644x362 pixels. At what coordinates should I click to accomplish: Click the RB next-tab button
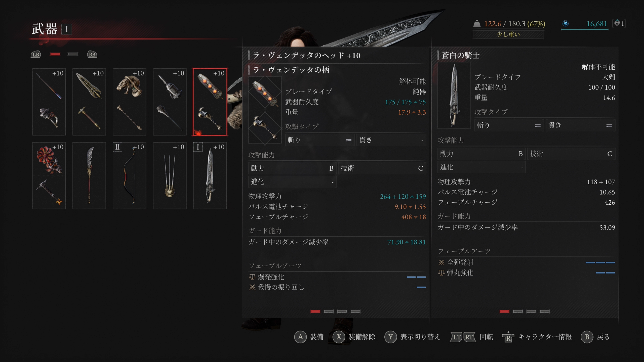click(x=92, y=54)
